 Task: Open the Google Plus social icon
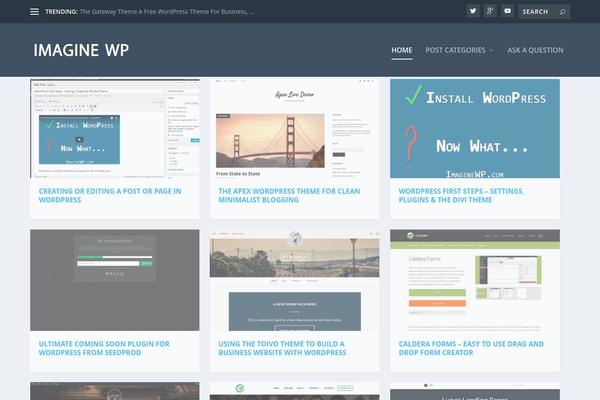pos(490,11)
